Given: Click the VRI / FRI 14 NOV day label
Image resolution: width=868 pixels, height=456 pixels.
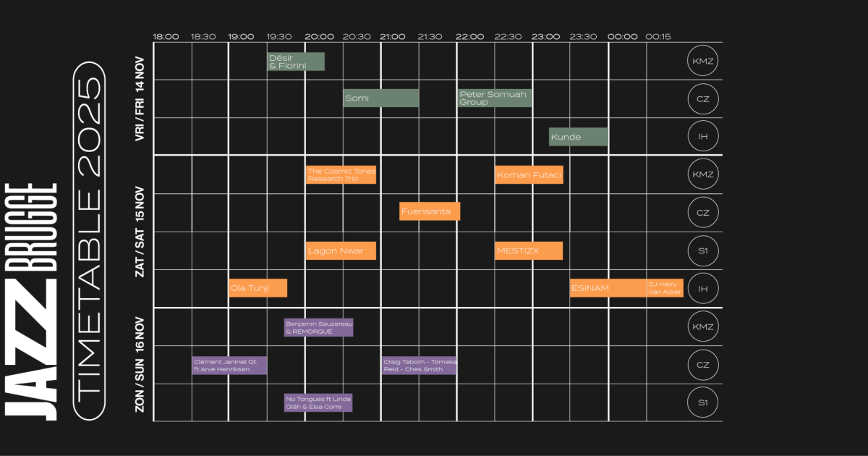Looking at the screenshot, I should point(140,100).
